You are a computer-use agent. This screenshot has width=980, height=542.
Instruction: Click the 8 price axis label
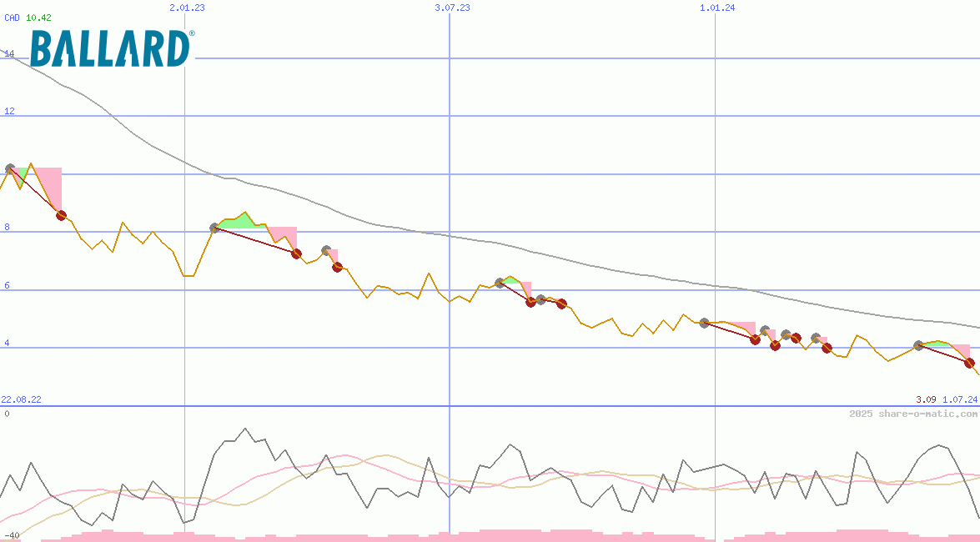click(x=7, y=227)
